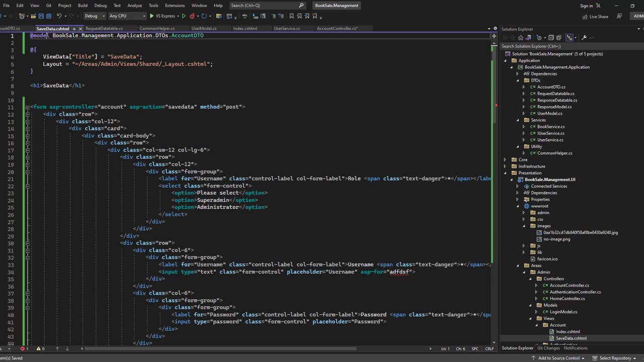Image resolution: width=644 pixels, height=362 pixels.
Task: Click Select Repository button
Action: [x=615, y=358]
